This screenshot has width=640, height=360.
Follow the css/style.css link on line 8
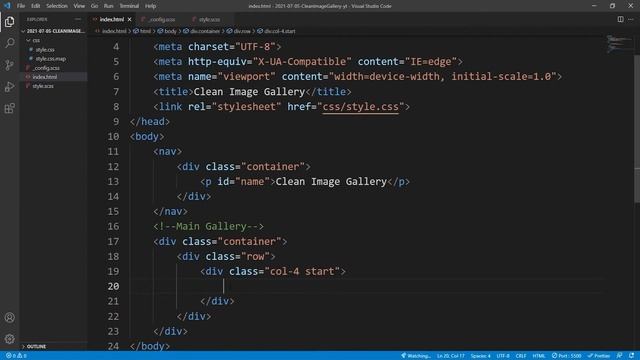[360, 107]
